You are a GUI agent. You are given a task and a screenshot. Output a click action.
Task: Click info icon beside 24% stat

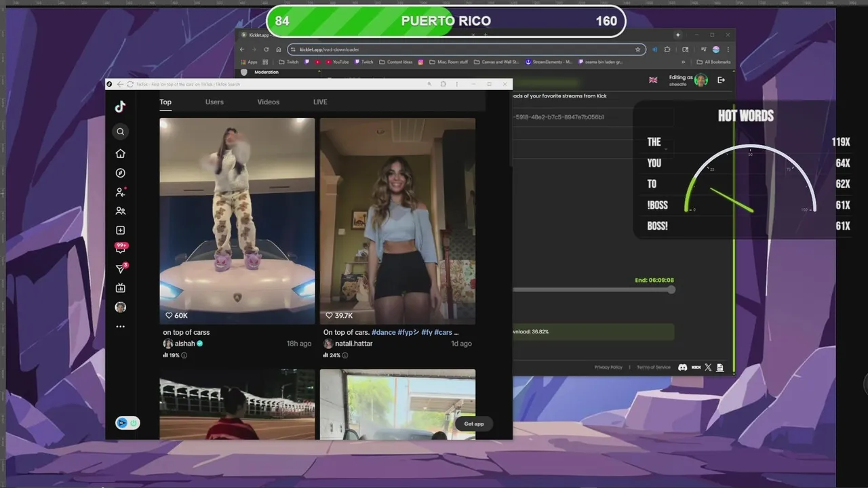(345, 355)
